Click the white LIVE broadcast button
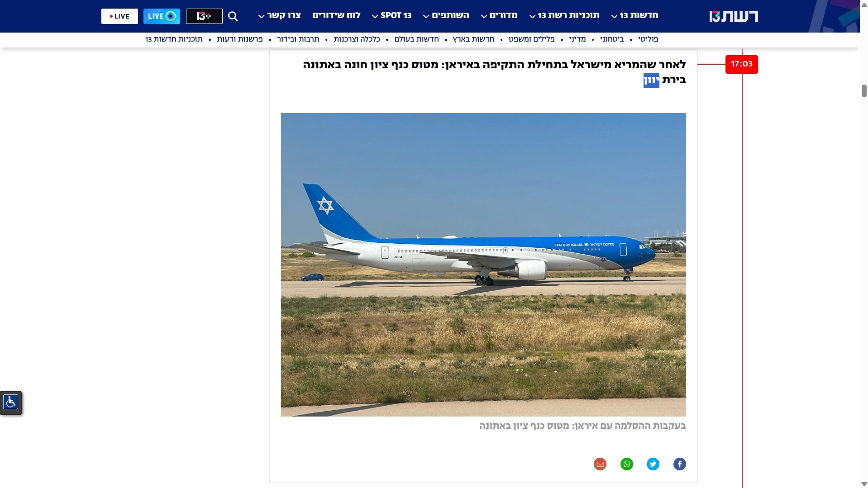 119,16
